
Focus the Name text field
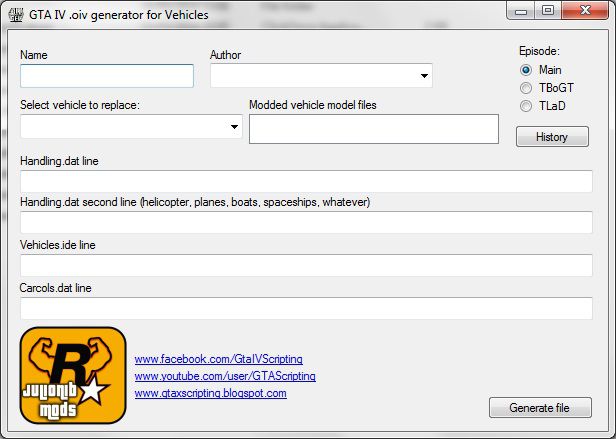click(x=107, y=76)
